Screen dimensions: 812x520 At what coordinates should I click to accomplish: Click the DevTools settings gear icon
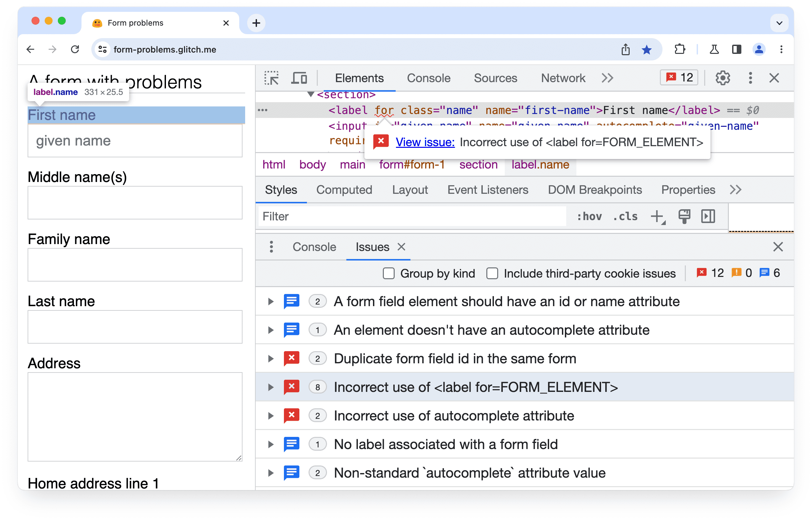(x=723, y=78)
